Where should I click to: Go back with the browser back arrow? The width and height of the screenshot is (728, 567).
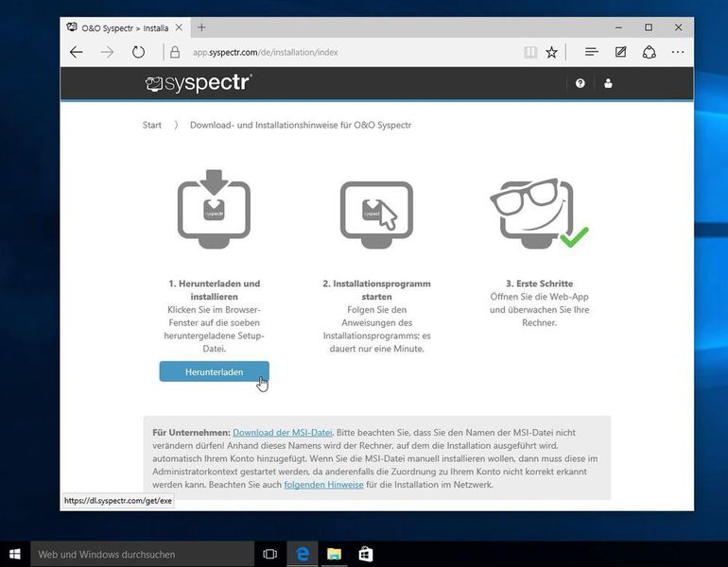[77, 52]
